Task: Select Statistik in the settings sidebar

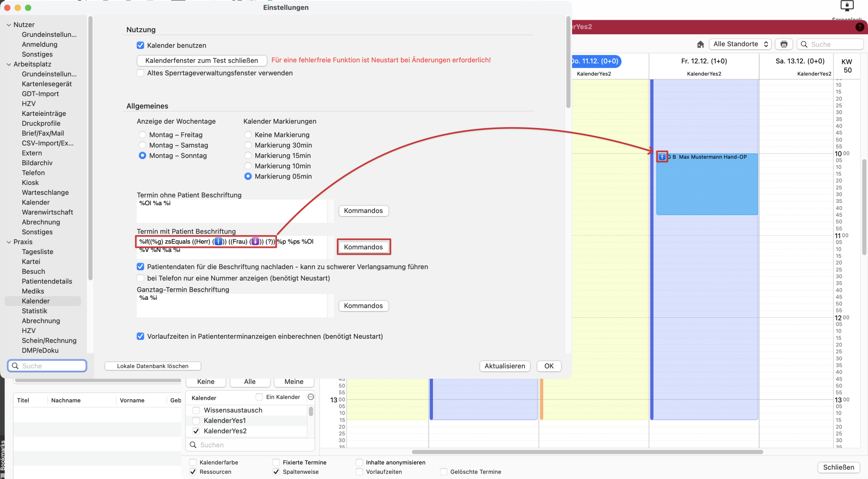Action: [35, 311]
